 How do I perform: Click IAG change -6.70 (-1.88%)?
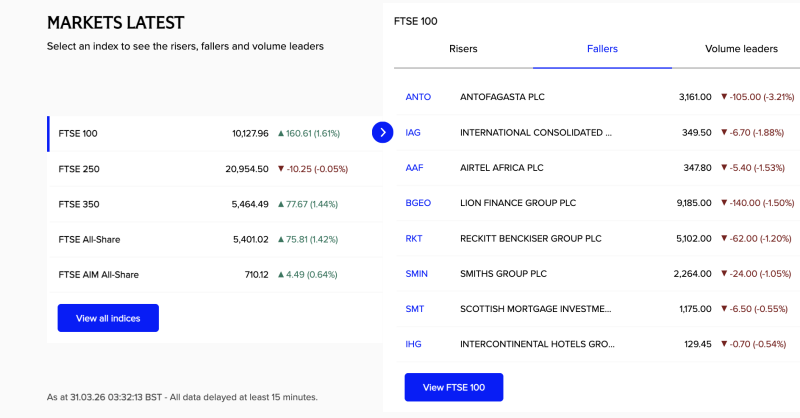753,133
